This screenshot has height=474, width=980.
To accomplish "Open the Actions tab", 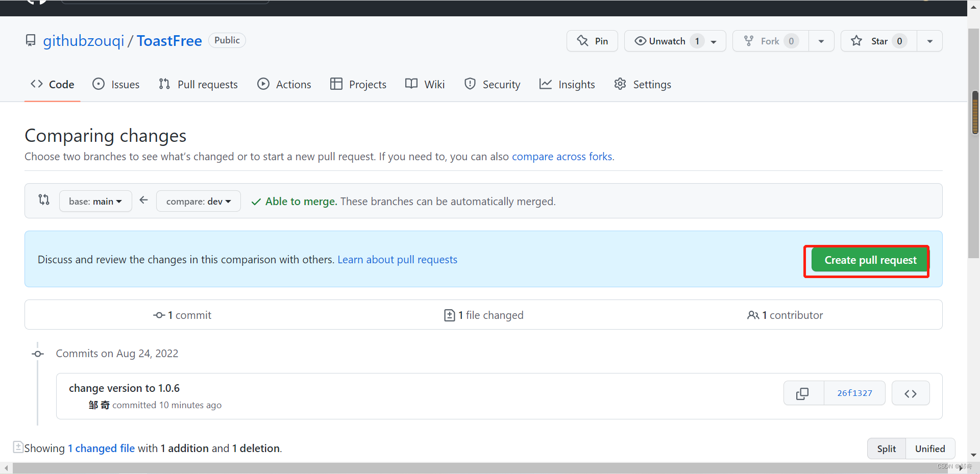I will coord(284,84).
